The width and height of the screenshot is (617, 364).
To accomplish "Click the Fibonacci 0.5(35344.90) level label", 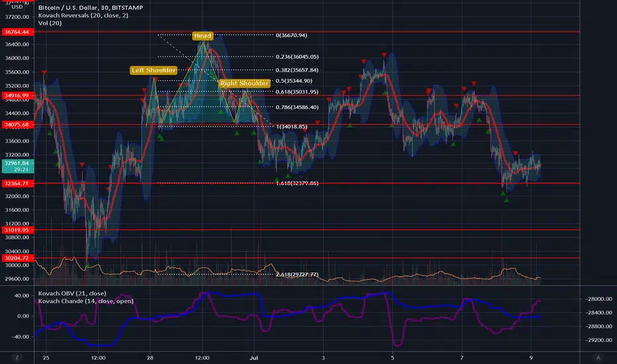I will pyautogui.click(x=294, y=81).
